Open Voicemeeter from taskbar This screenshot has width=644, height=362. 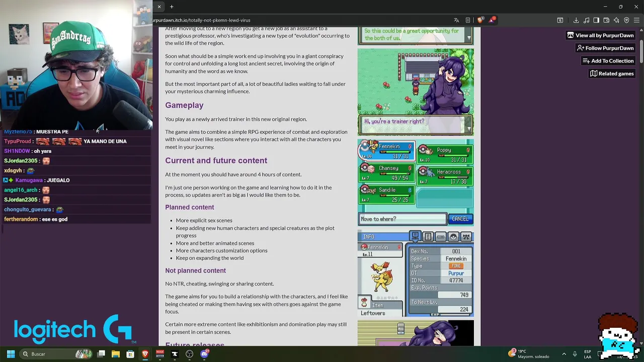(160, 354)
